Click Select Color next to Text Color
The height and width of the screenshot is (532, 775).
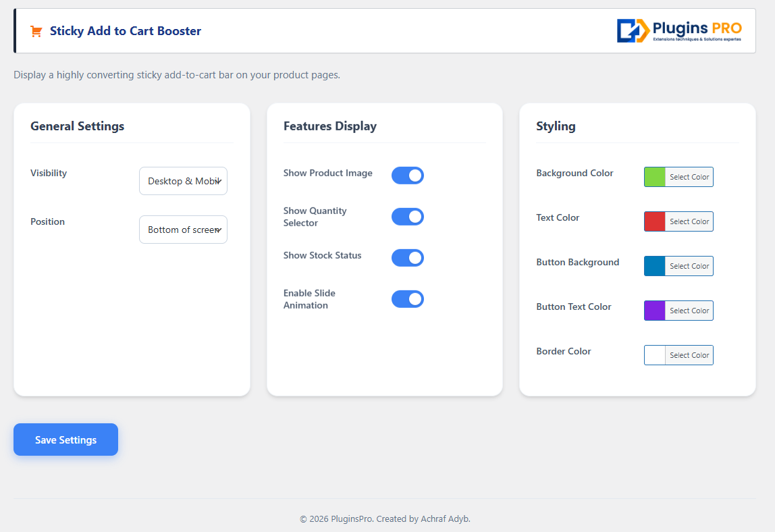689,221
